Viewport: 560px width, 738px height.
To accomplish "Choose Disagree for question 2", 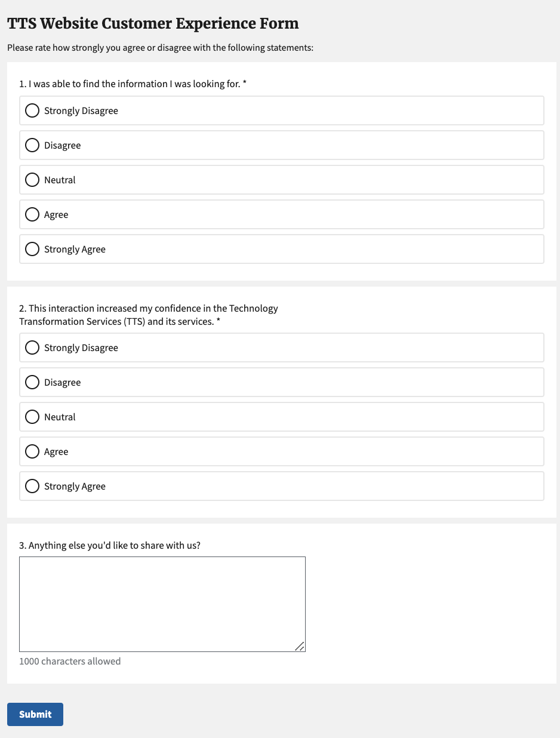I will point(32,383).
